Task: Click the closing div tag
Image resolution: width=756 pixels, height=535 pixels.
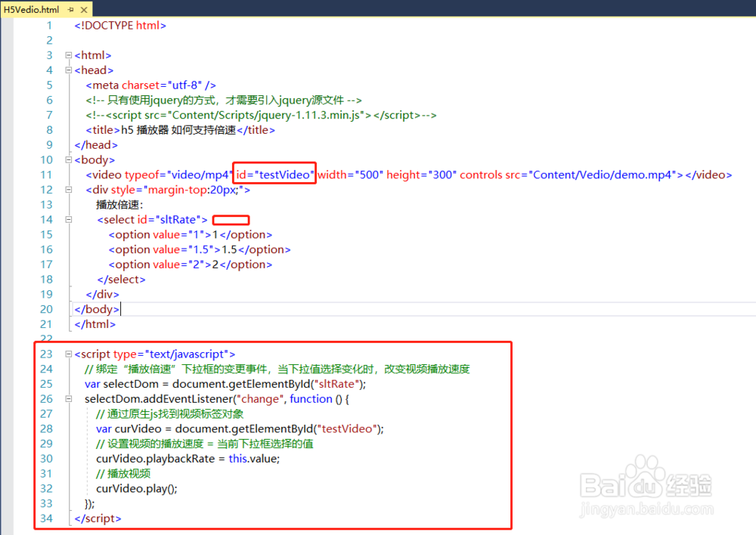Action: pos(102,295)
